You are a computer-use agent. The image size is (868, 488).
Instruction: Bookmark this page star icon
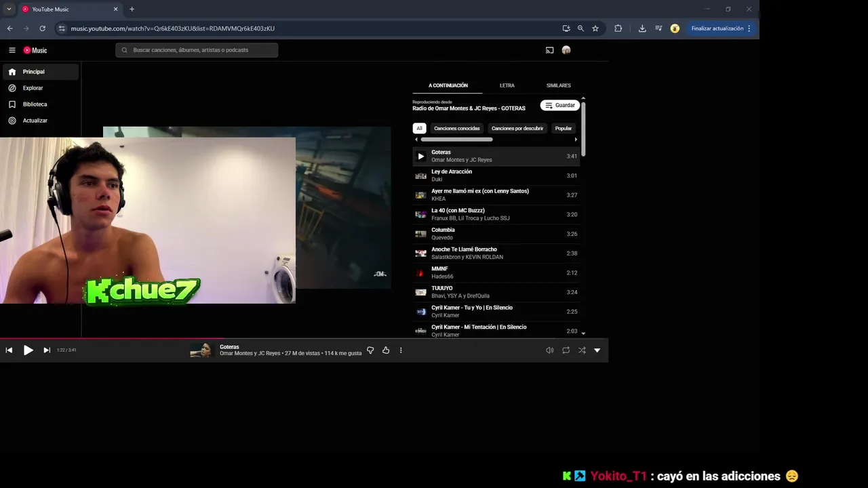pos(595,28)
